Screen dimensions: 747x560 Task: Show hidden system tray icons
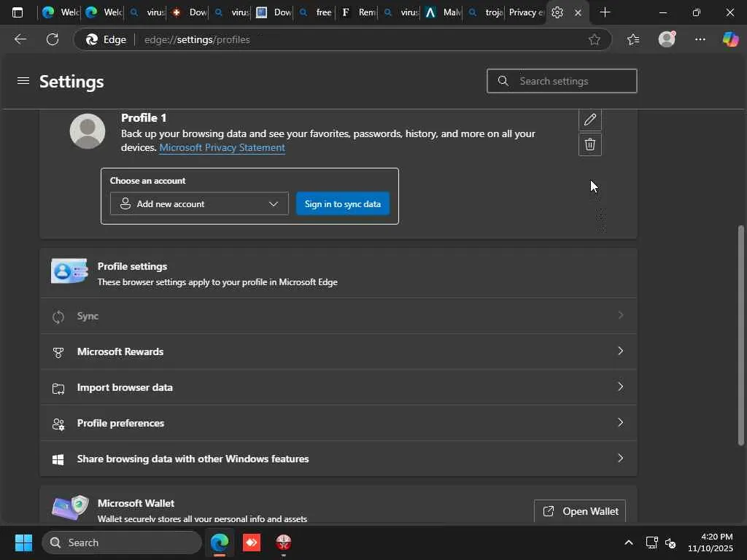(629, 542)
